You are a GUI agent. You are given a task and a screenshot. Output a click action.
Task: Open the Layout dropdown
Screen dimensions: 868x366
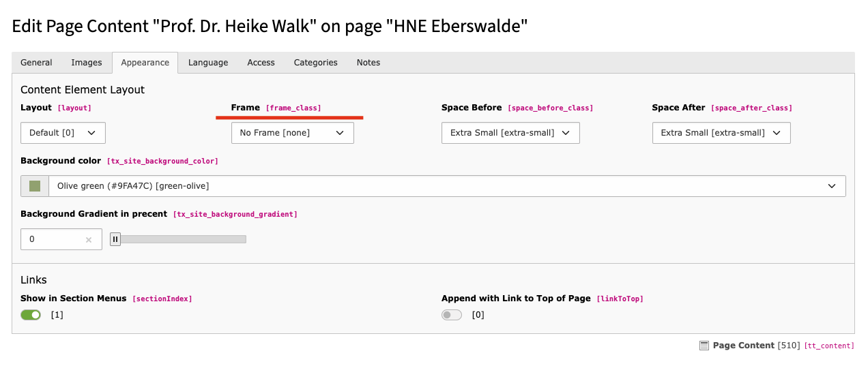coord(63,133)
